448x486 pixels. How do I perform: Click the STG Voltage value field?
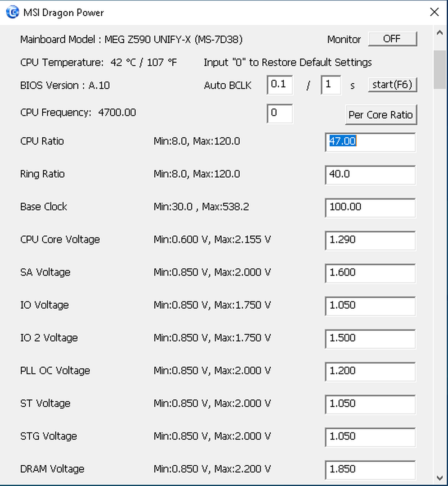(370, 437)
